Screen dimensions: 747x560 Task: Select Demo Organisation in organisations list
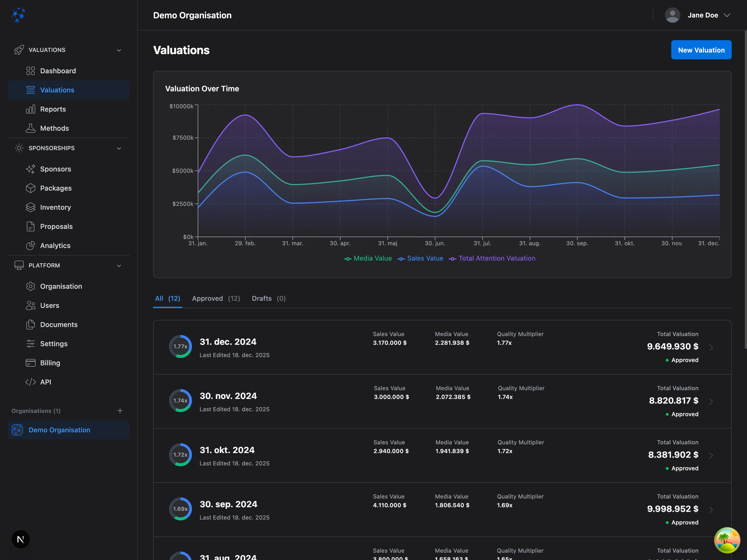point(69,430)
